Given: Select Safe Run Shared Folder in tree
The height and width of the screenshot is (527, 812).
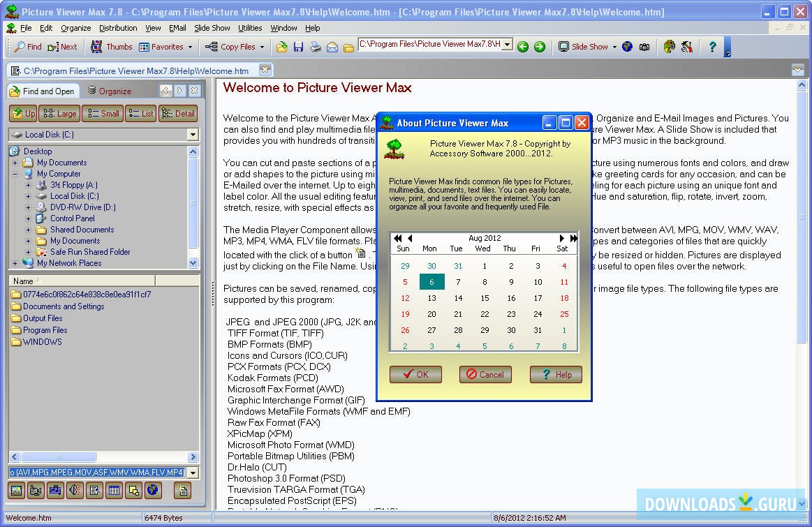Looking at the screenshot, I should (90, 252).
